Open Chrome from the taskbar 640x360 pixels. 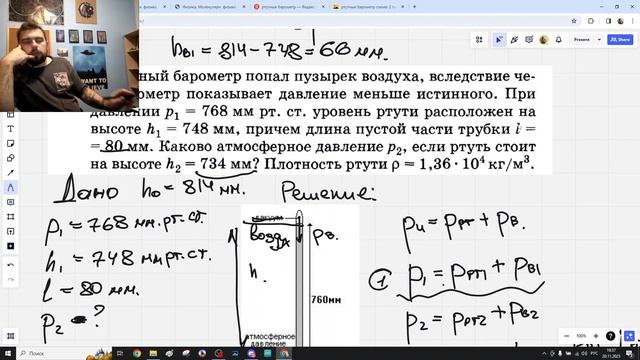(x=137, y=353)
